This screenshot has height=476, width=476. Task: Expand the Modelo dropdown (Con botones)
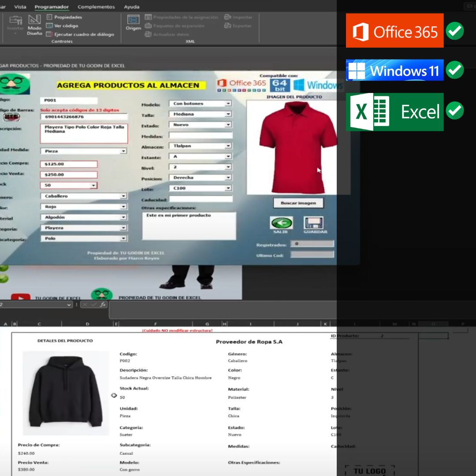coord(228,104)
